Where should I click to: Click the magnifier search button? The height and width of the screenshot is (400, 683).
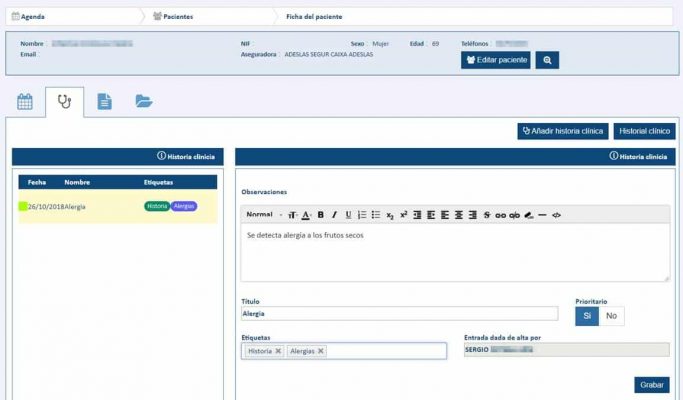point(547,60)
